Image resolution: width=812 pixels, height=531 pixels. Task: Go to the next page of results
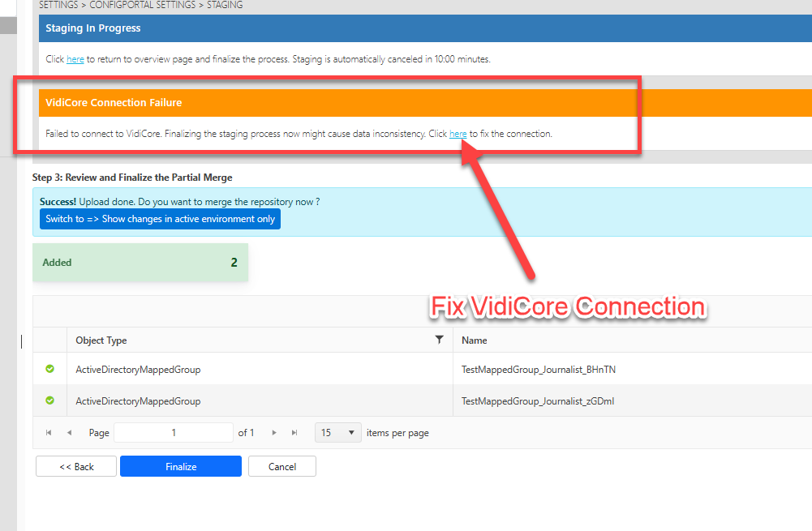[x=275, y=433]
